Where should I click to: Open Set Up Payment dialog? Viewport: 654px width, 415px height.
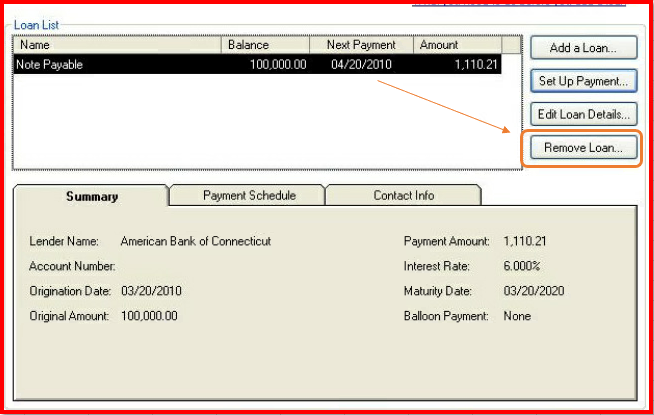click(584, 81)
